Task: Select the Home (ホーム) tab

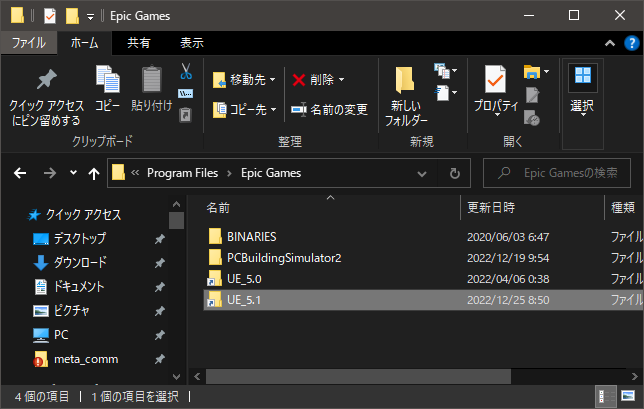Action: [x=84, y=43]
